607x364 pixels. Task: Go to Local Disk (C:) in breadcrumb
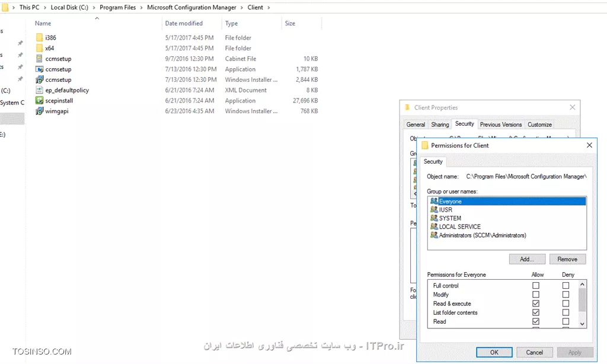pos(70,7)
